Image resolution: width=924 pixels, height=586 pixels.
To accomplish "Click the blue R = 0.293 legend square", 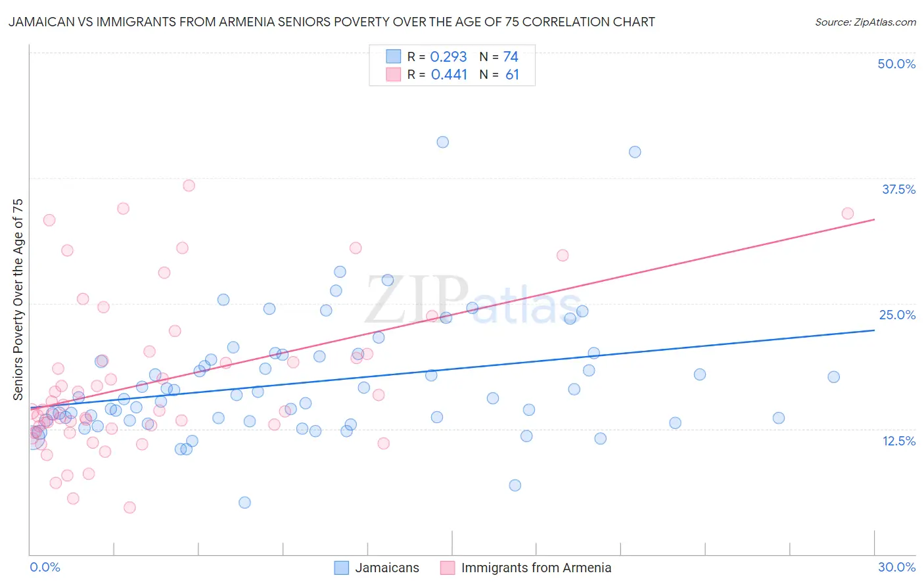I will click(x=394, y=56).
